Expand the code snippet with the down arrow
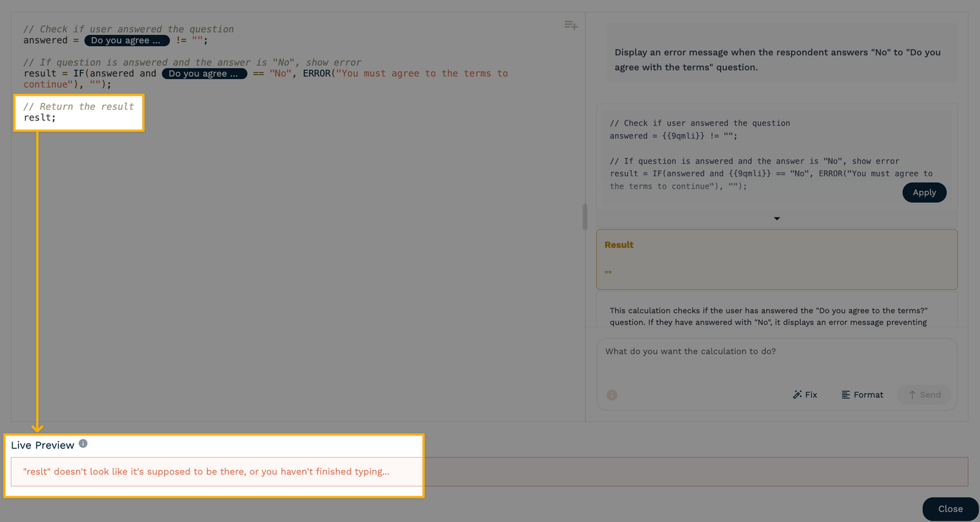The height and width of the screenshot is (522, 980). click(x=776, y=219)
